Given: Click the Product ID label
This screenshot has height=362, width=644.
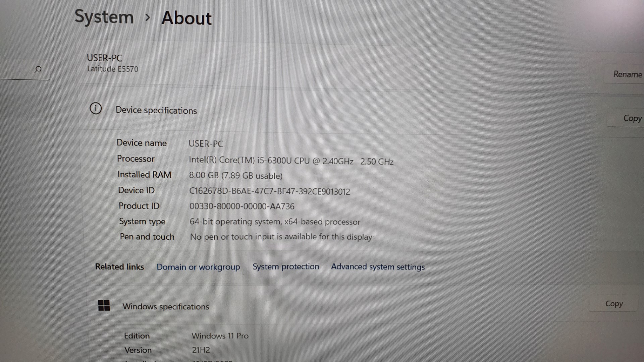Looking at the screenshot, I should (139, 206).
